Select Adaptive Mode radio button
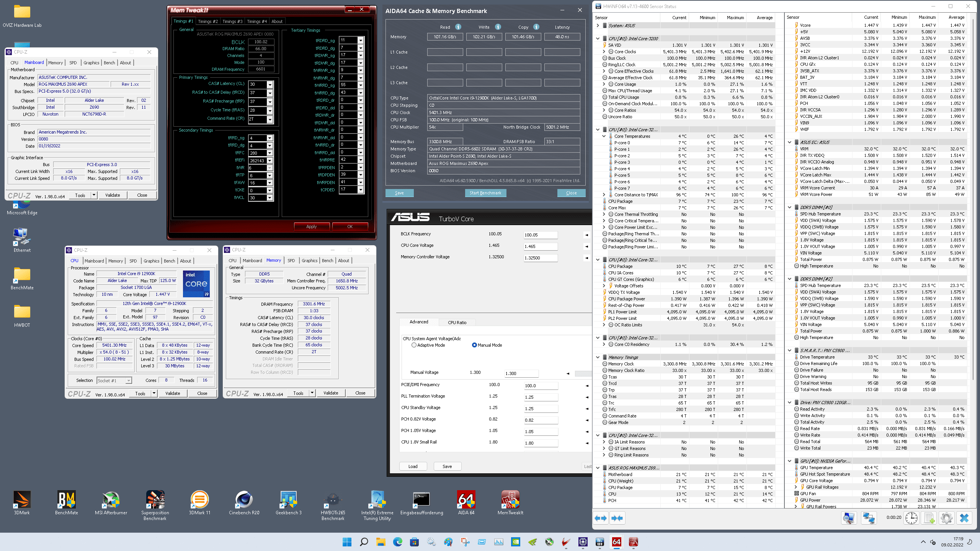The width and height of the screenshot is (980, 551). (414, 345)
